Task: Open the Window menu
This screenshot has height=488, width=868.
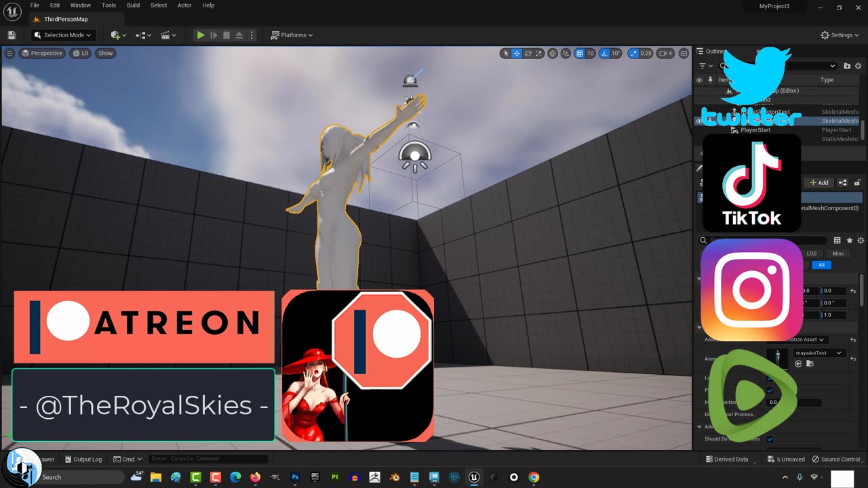Action: coord(80,5)
